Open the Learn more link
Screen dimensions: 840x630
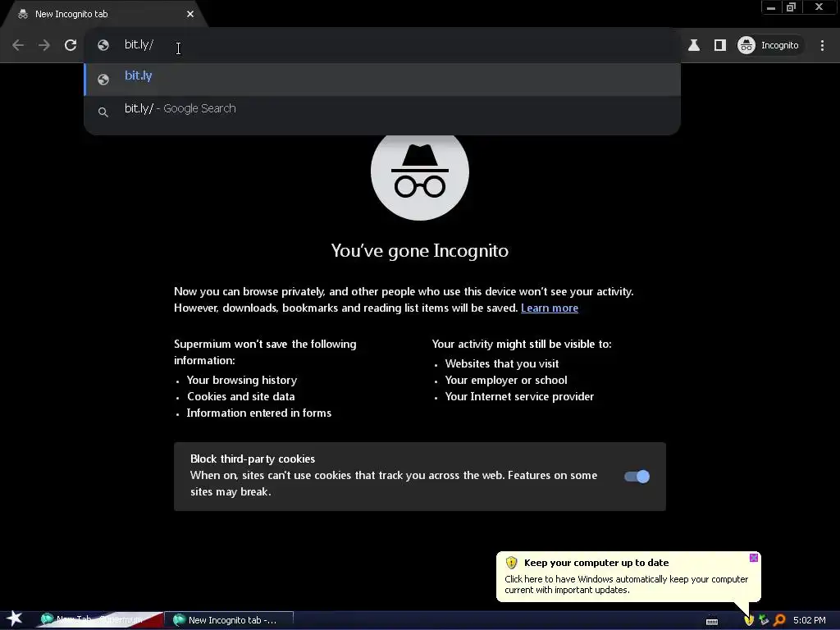550,308
